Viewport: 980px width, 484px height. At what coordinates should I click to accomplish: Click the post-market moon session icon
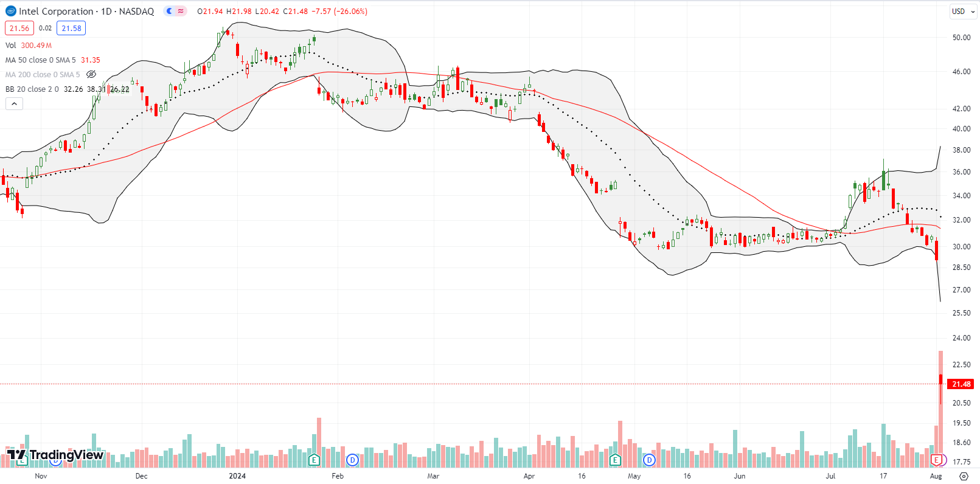(170, 11)
